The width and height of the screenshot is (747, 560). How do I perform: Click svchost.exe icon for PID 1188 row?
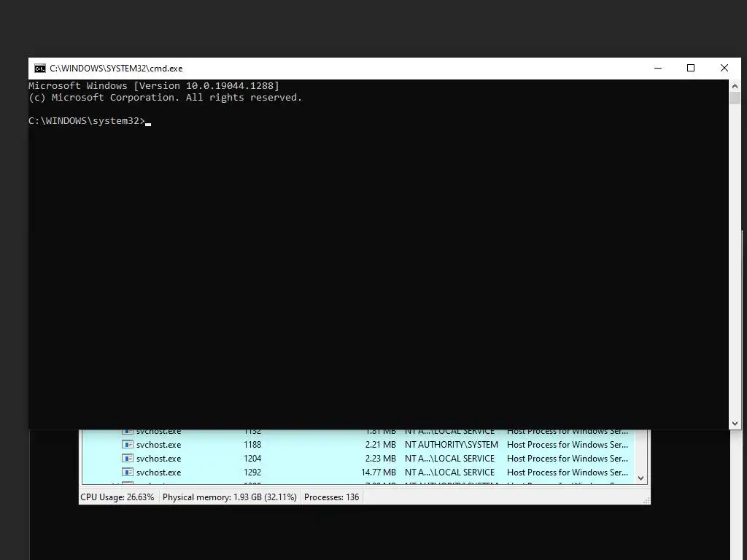(127, 444)
